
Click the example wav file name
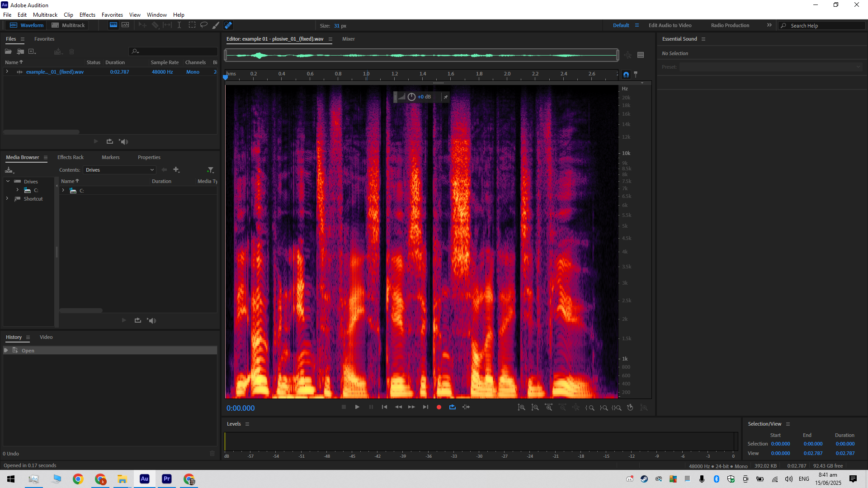[55, 72]
